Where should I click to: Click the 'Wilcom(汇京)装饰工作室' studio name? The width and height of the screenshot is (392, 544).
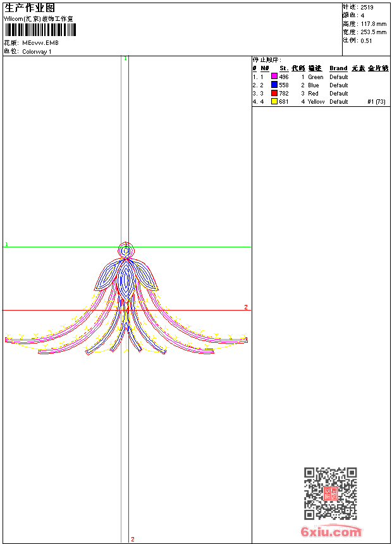(38, 19)
